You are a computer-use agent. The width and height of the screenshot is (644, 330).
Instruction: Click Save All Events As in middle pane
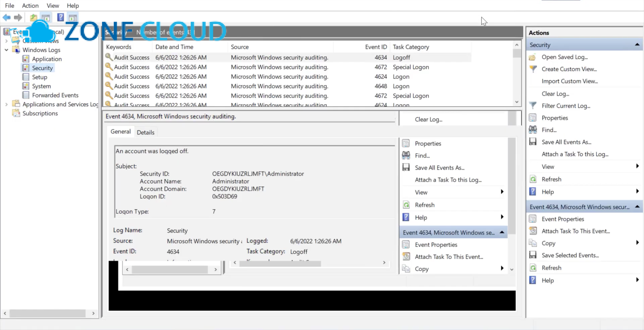[x=440, y=168]
